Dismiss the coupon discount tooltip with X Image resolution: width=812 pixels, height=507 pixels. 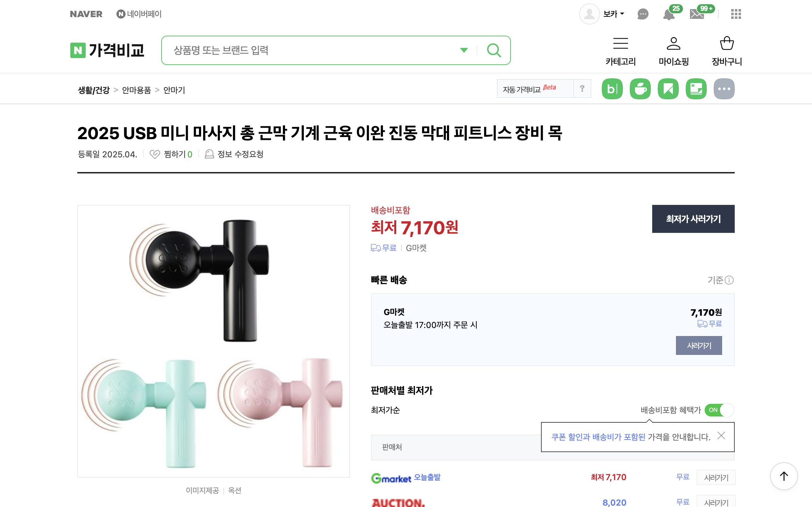pos(721,436)
